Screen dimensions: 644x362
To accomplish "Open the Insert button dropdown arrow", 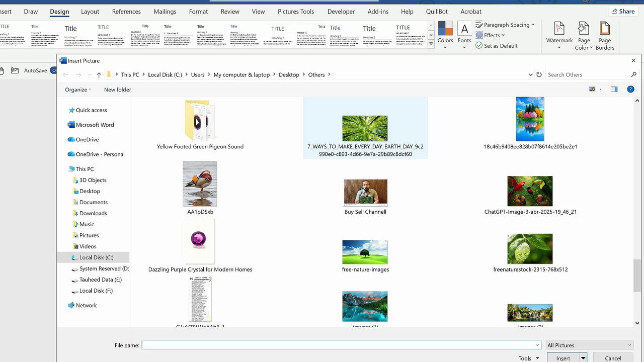I will tap(583, 358).
